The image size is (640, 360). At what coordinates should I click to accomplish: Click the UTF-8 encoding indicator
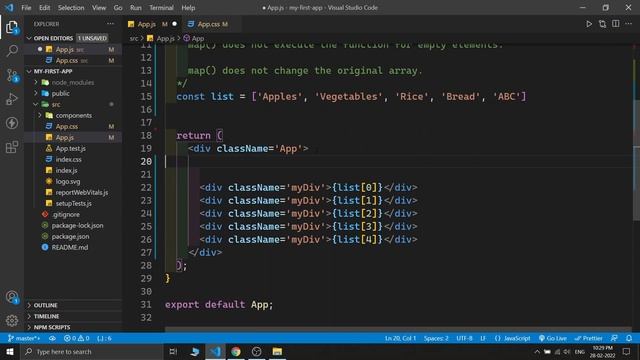click(x=464, y=338)
